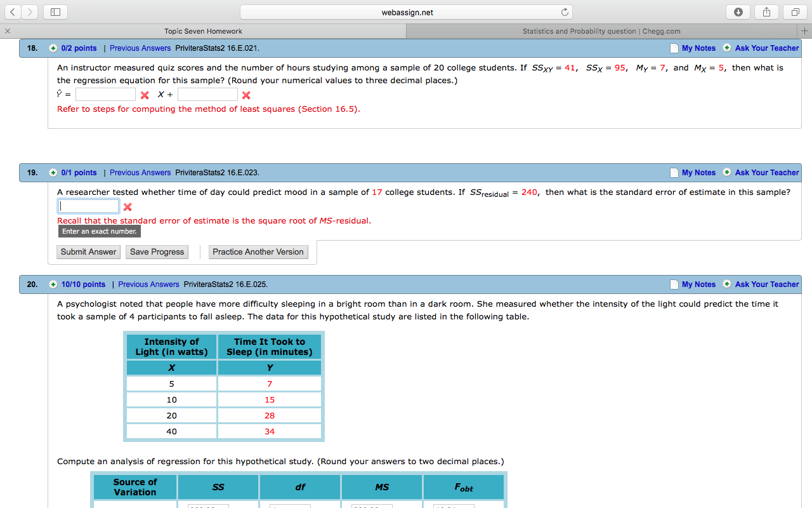Open the tab overview view
Image resolution: width=812 pixels, height=508 pixels.
794,11
